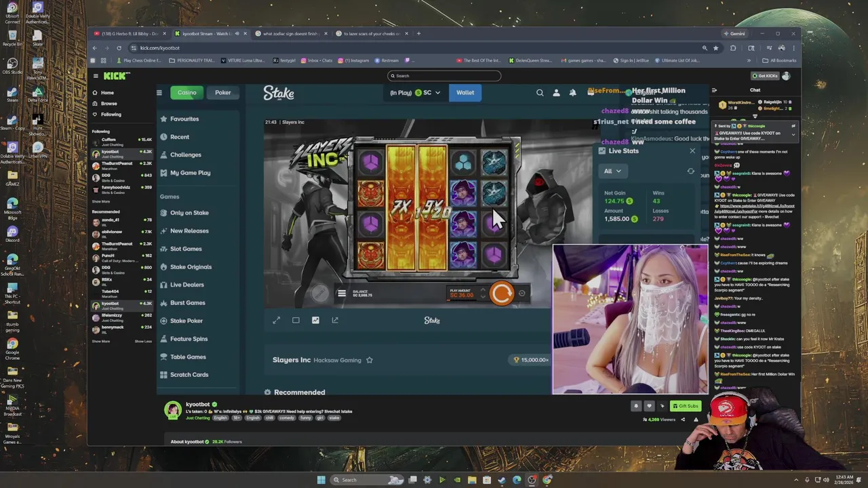Expand Show More under Following
The image size is (868, 488).
(100, 202)
